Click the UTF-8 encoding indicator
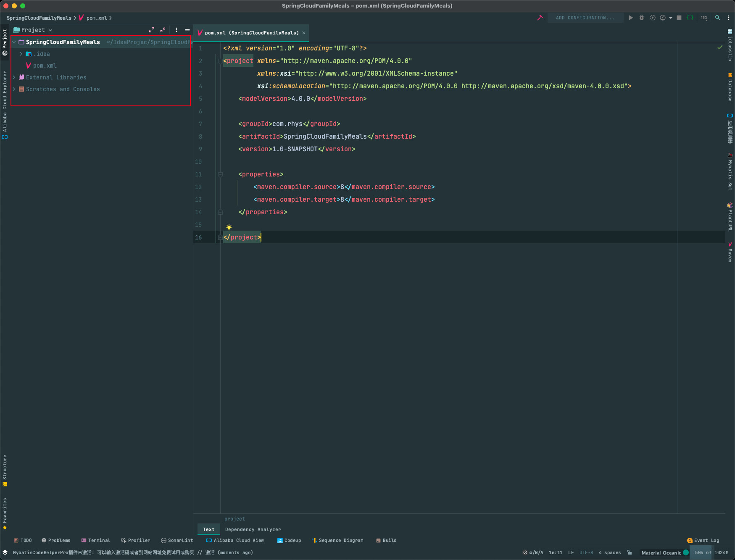Screen dimensions: 735x560 tap(586, 552)
